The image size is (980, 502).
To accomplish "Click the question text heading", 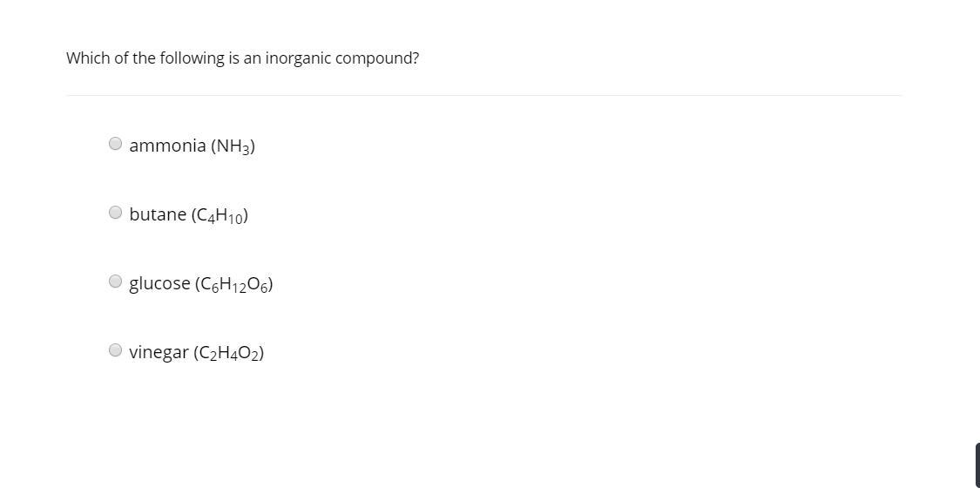I will click(x=242, y=58).
